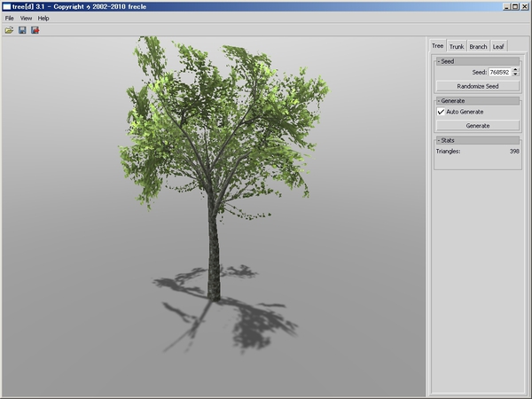Click the Randomize Seed button
Viewport: 532px width, 399px height.
coord(478,86)
